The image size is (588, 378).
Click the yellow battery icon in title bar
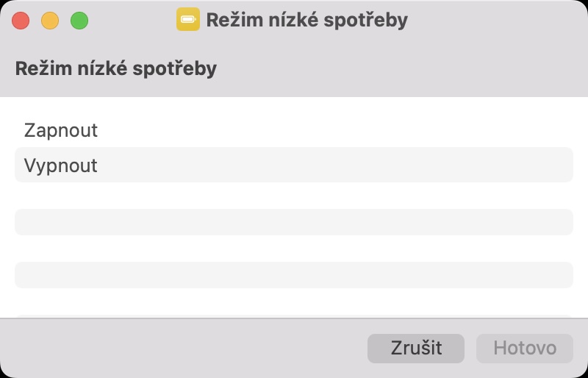pos(188,20)
